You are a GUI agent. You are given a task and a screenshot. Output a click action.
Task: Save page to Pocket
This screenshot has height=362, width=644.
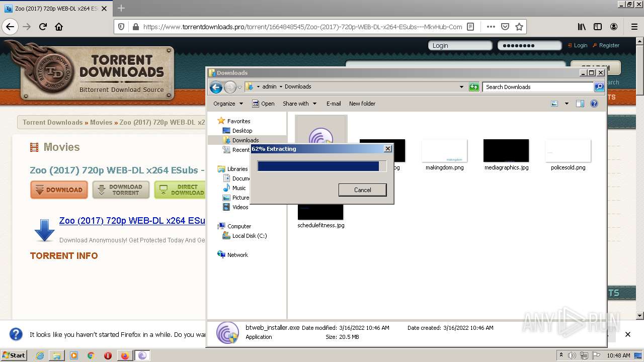coord(505,27)
